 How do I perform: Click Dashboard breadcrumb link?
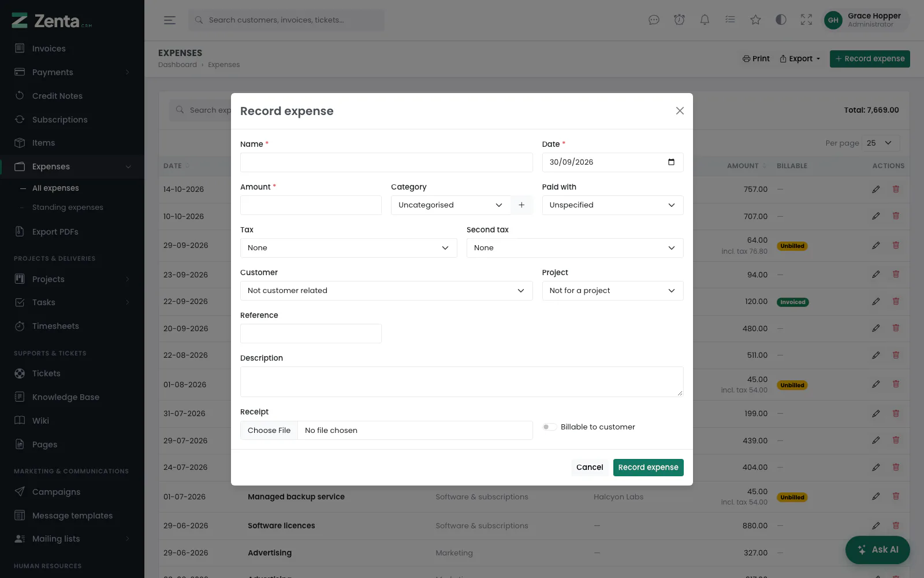pos(177,65)
